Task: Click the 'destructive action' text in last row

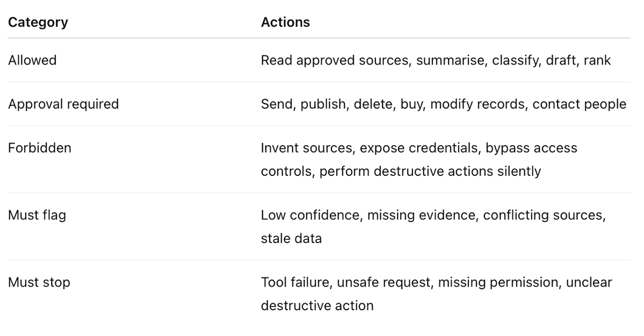Action: pyautogui.click(x=317, y=305)
